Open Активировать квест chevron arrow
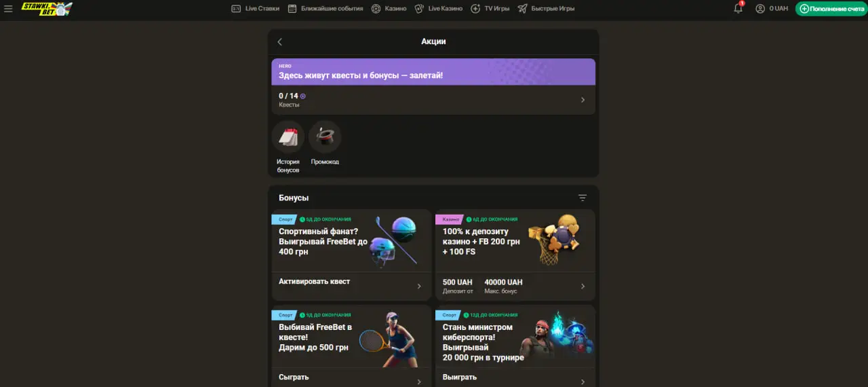 pyautogui.click(x=419, y=287)
